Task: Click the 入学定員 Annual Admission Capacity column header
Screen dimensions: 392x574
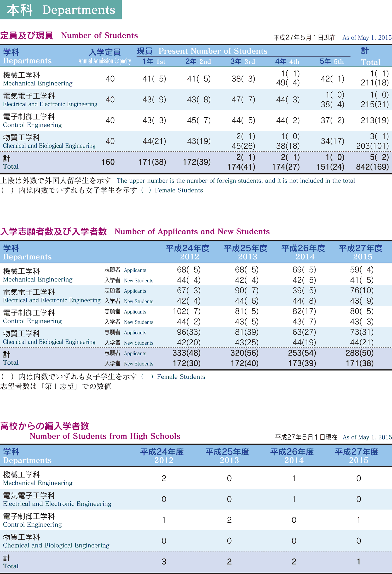Action: tap(105, 56)
